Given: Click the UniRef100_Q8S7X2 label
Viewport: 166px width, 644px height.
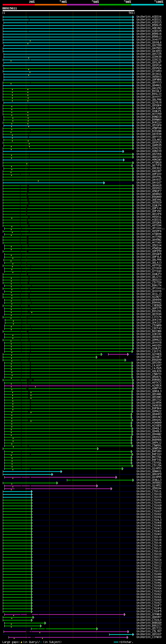Looking at the screenshot, I should click(x=149, y=400).
